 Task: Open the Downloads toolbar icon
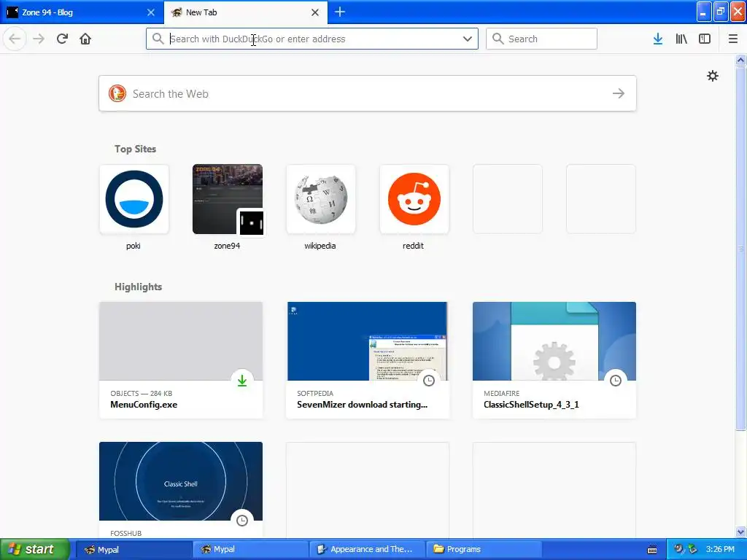click(658, 39)
